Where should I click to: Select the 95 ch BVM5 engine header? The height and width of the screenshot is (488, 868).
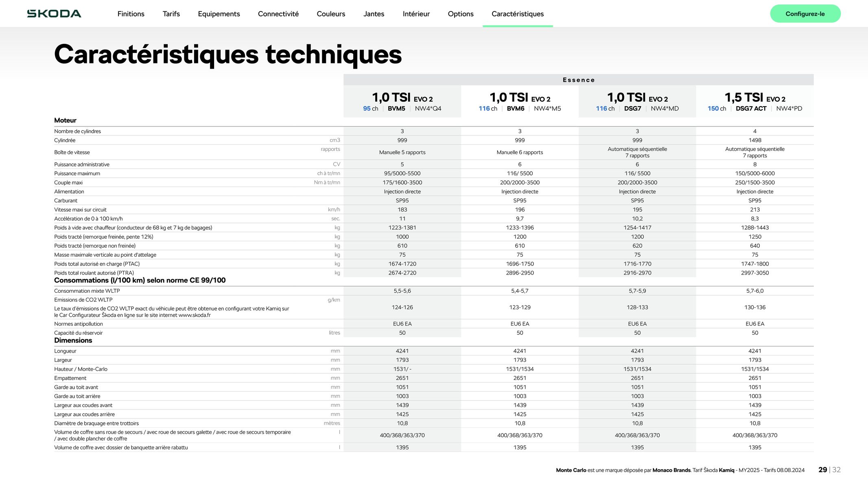[402, 101]
